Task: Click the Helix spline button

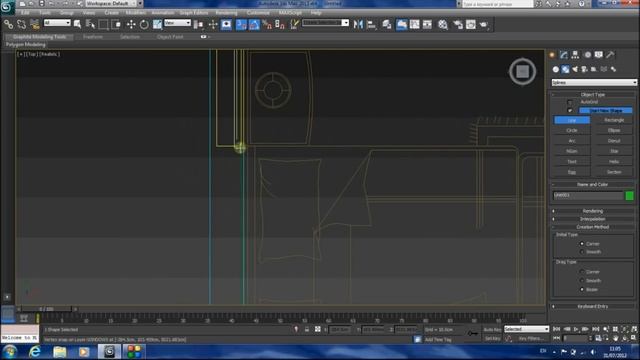Action: 614,162
